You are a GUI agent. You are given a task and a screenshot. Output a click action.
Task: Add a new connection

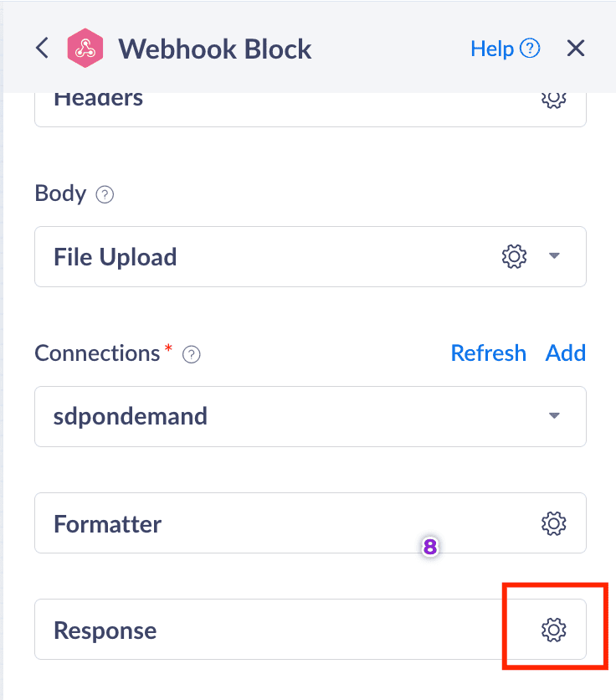pyautogui.click(x=566, y=353)
